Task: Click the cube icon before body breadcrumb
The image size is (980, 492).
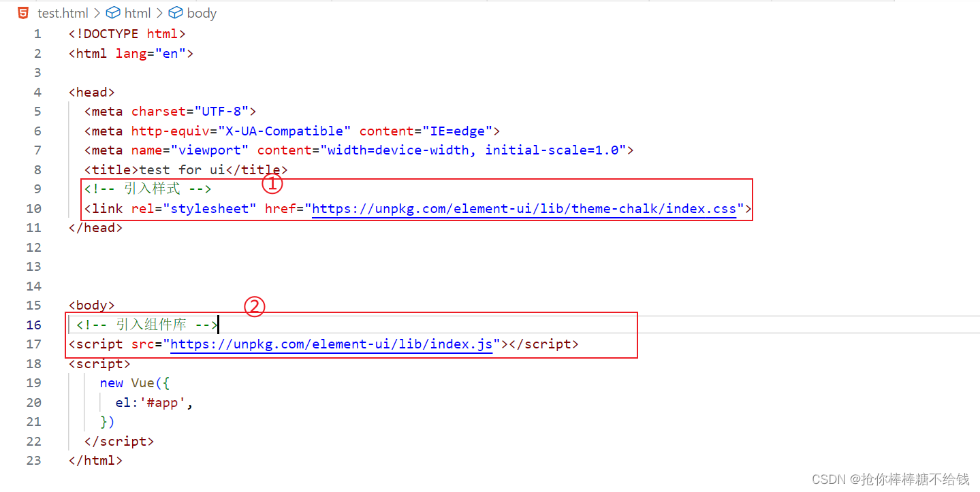Action: pyautogui.click(x=176, y=12)
